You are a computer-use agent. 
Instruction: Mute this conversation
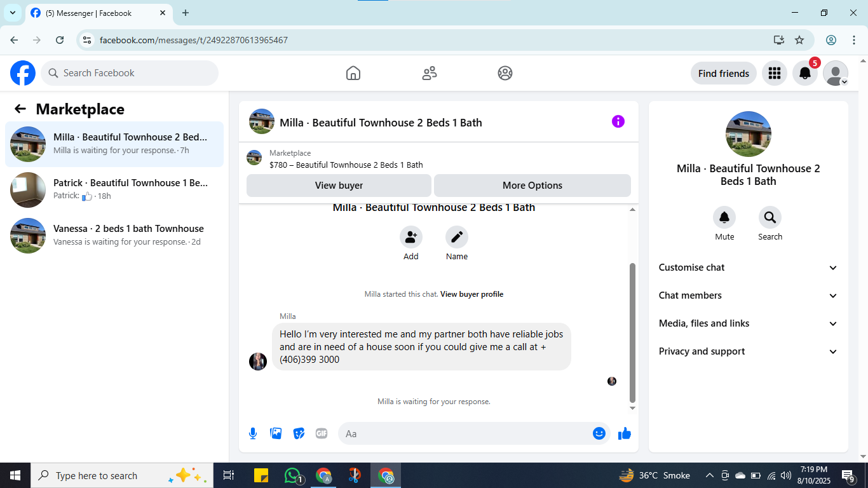tap(724, 218)
